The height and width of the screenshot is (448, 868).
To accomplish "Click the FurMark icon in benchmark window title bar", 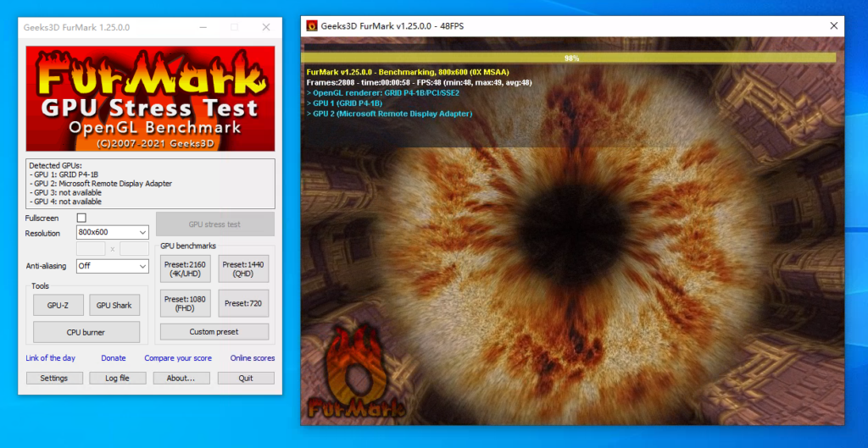I will (312, 26).
